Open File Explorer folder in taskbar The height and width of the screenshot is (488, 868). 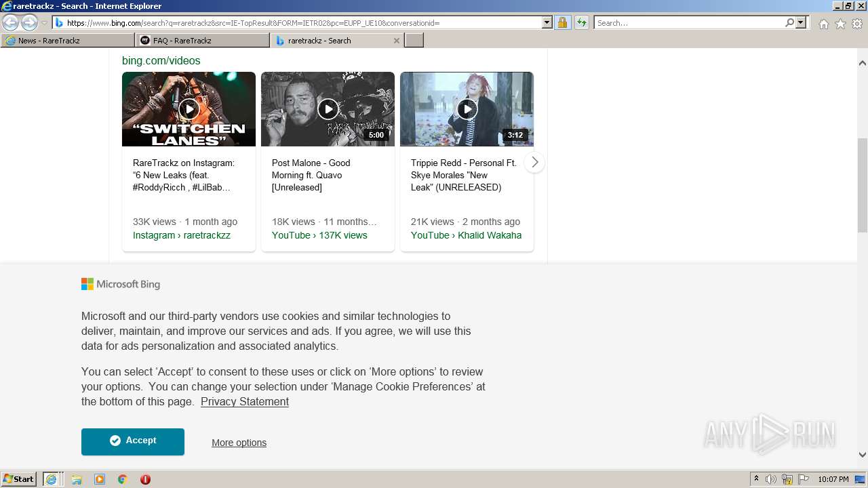77,479
